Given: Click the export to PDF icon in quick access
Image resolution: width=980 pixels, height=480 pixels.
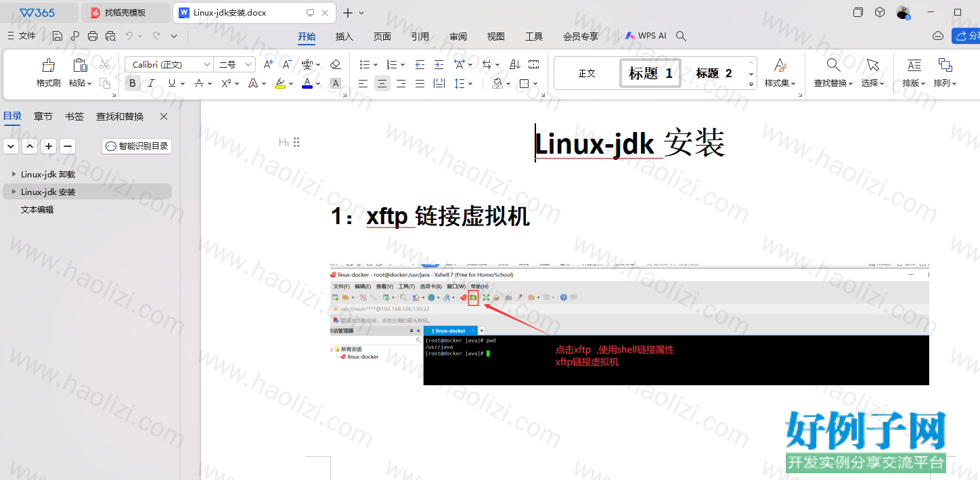Looking at the screenshot, I should point(75,36).
